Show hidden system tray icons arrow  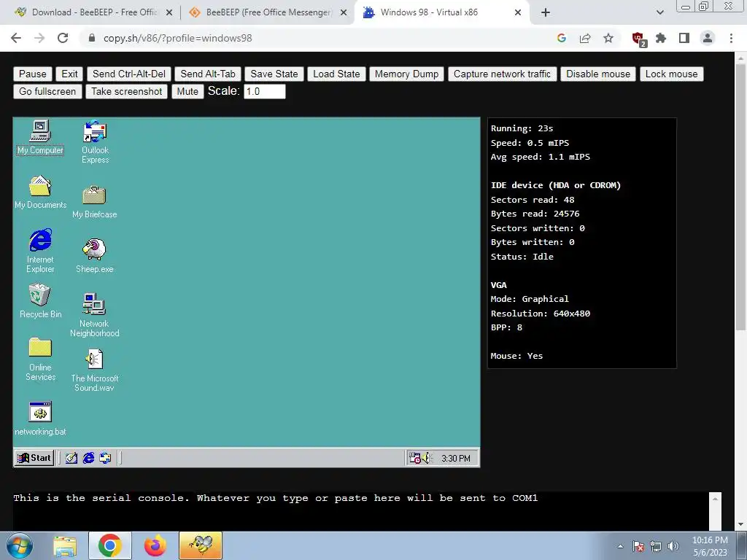point(620,546)
